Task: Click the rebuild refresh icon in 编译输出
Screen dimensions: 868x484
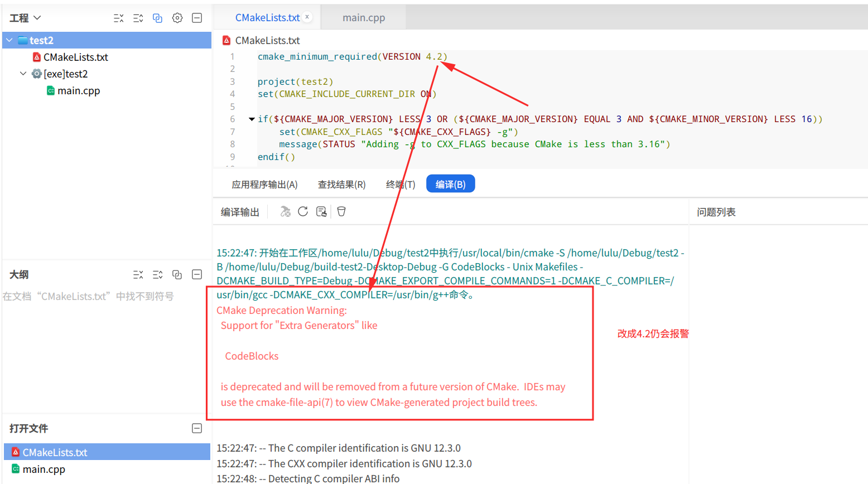Action: click(x=303, y=211)
